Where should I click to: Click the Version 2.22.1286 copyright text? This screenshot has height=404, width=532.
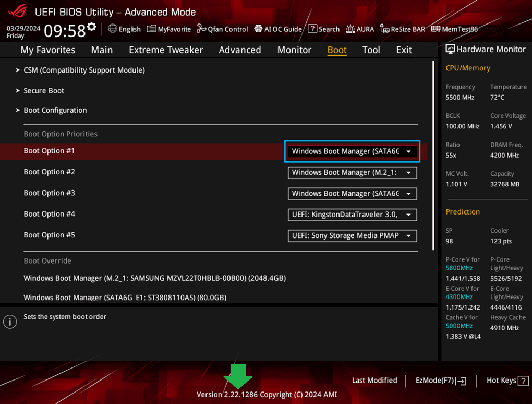click(267, 395)
